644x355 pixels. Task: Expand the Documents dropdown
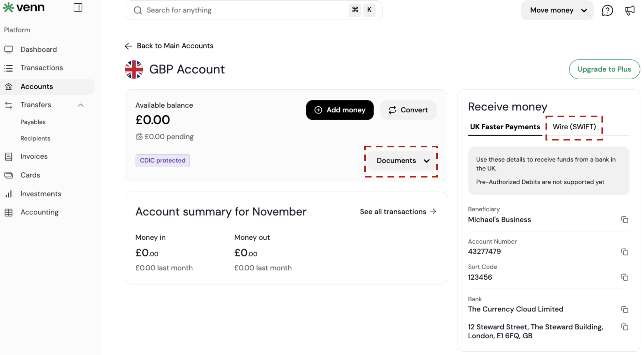402,161
